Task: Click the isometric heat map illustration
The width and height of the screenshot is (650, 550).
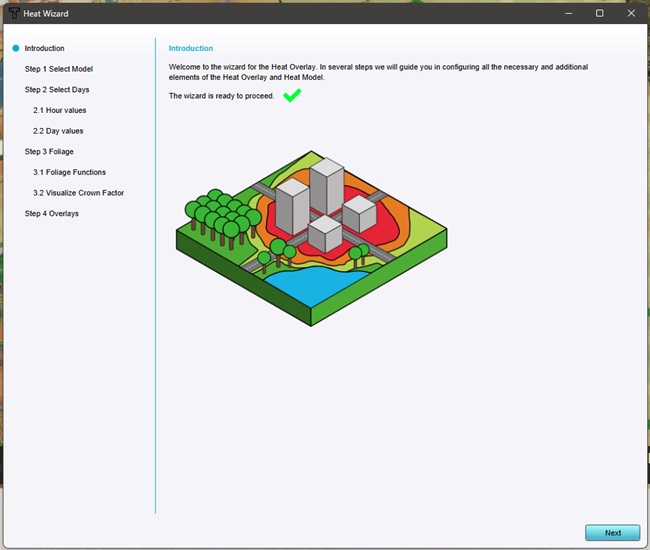Action: (312, 238)
